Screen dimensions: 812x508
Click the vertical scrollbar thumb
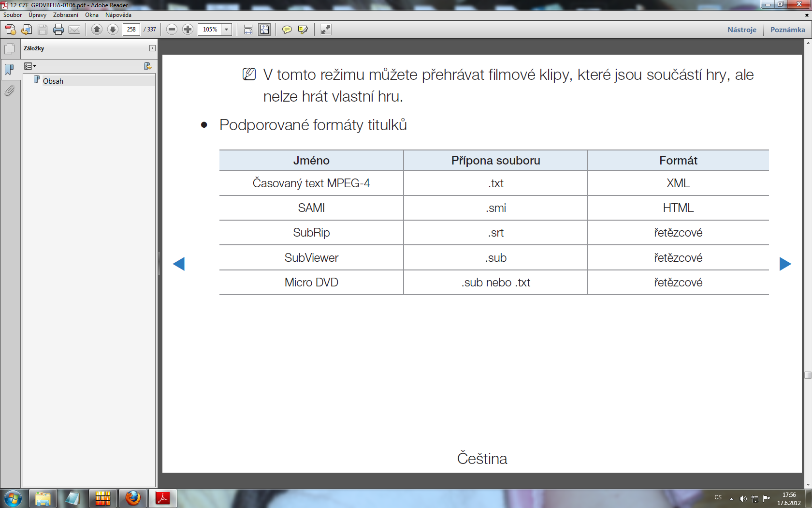pos(808,375)
